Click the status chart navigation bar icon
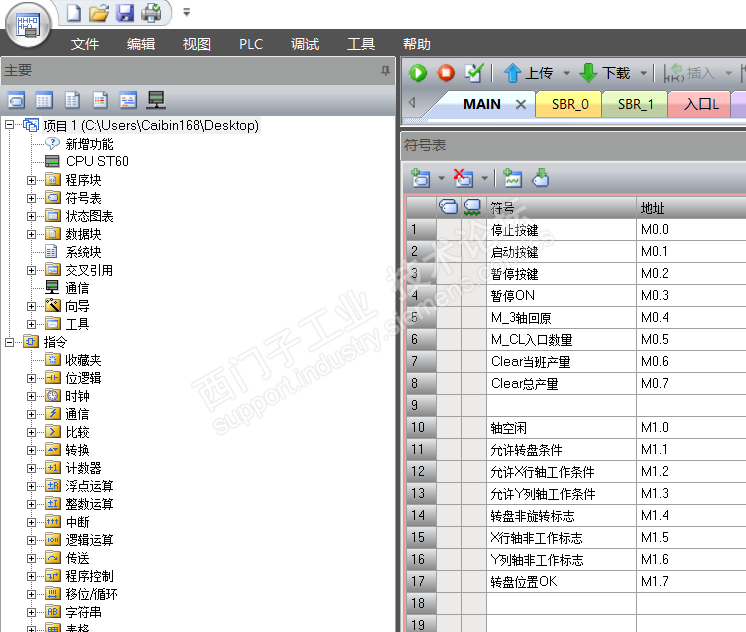Viewport: 746px width, 632px height. pyautogui.click(x=44, y=100)
